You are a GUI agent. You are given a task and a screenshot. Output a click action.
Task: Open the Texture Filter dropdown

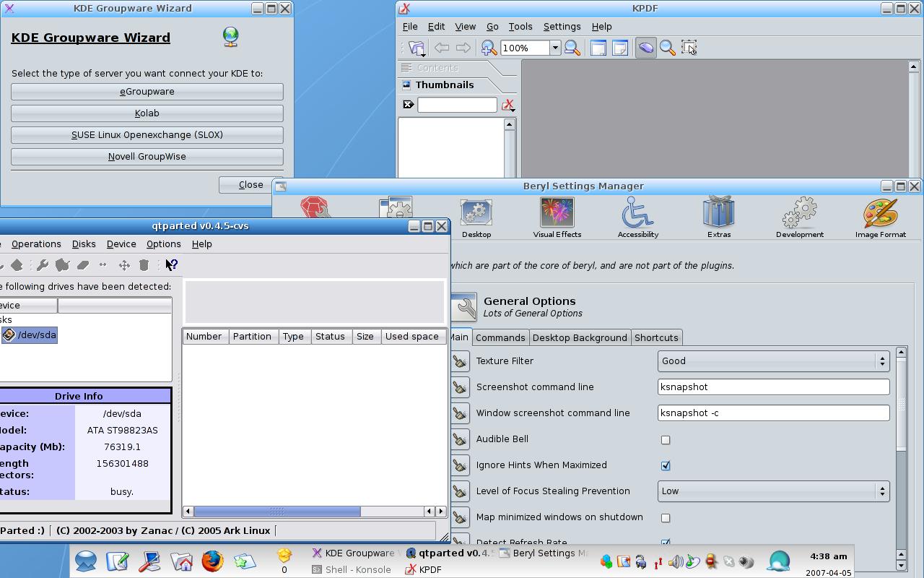click(773, 361)
